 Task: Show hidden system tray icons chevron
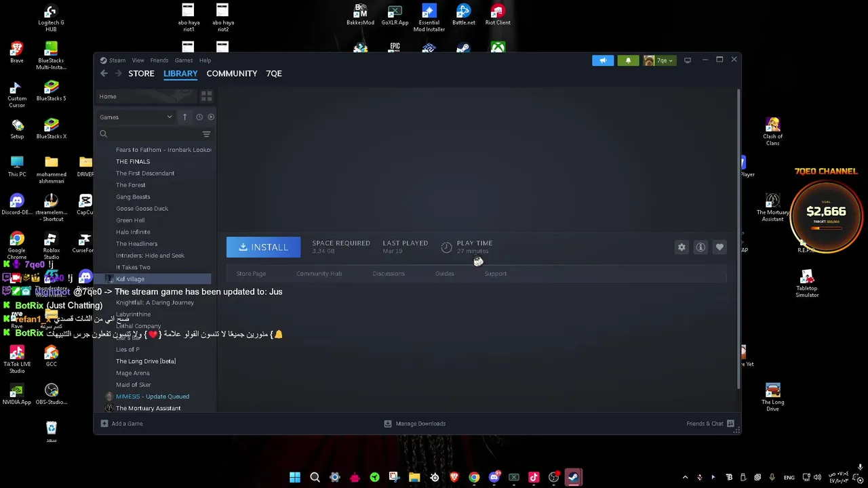pyautogui.click(x=685, y=477)
